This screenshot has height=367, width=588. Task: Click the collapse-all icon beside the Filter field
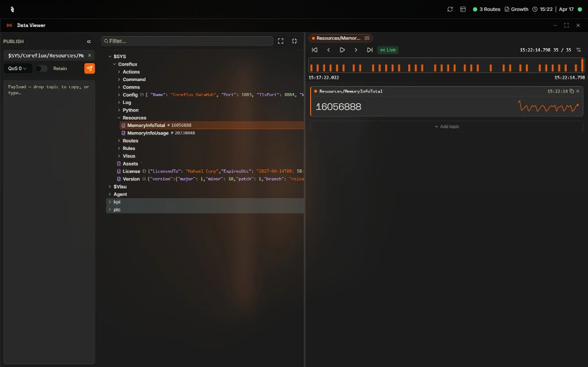pos(294,41)
